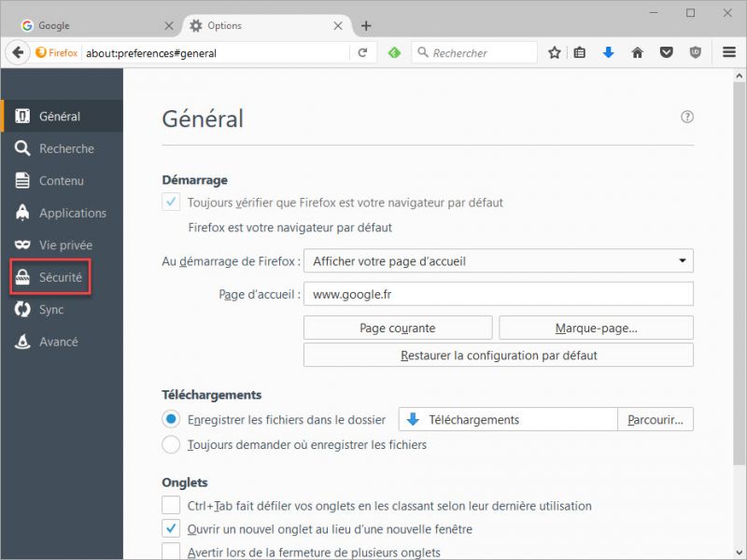This screenshot has width=747, height=560.
Task: Open the Général settings section
Action: click(62, 116)
